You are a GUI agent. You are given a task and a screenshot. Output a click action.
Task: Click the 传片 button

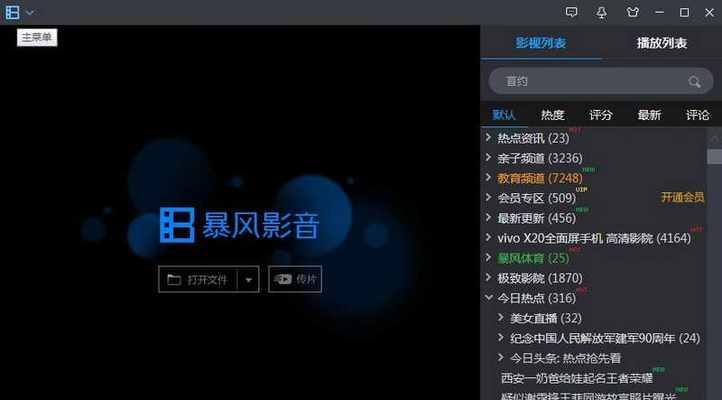click(295, 279)
